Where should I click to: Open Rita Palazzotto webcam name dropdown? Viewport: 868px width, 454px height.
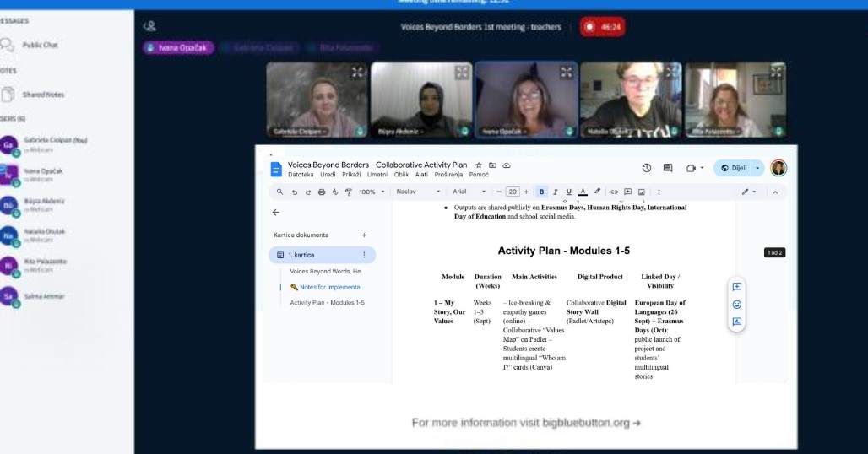coord(715,132)
